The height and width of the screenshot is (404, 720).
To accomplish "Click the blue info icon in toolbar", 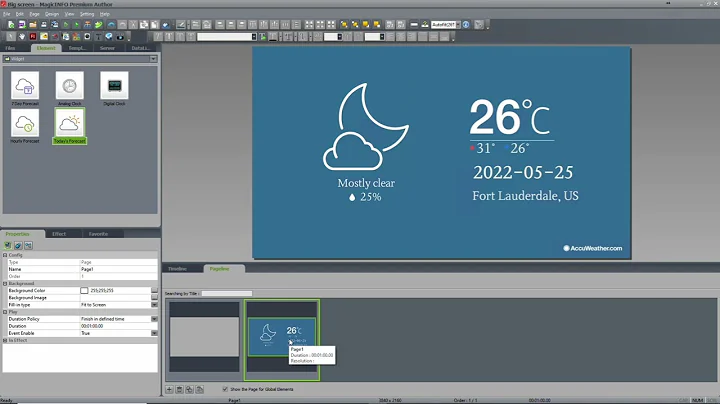I will coord(466,24).
